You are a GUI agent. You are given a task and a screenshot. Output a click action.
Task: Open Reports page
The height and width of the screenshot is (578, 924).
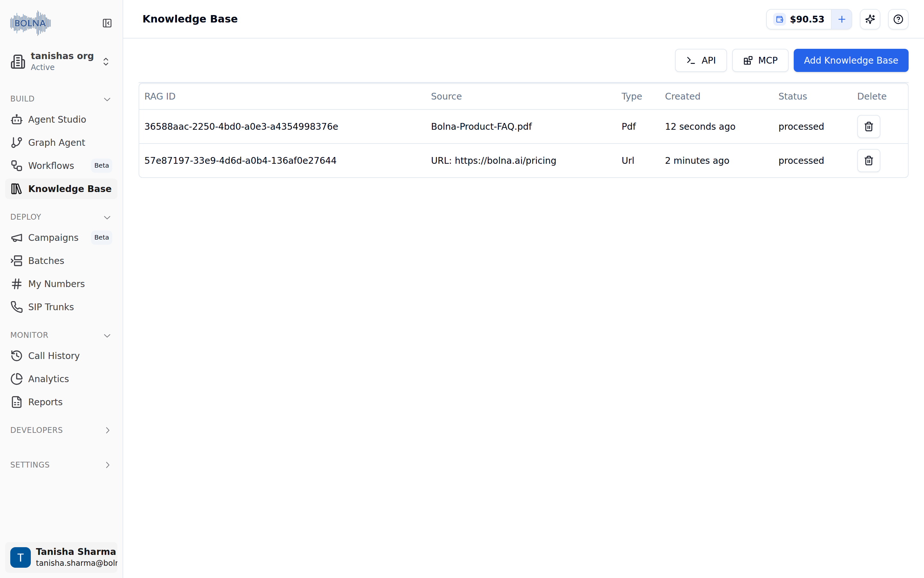pos(61,402)
